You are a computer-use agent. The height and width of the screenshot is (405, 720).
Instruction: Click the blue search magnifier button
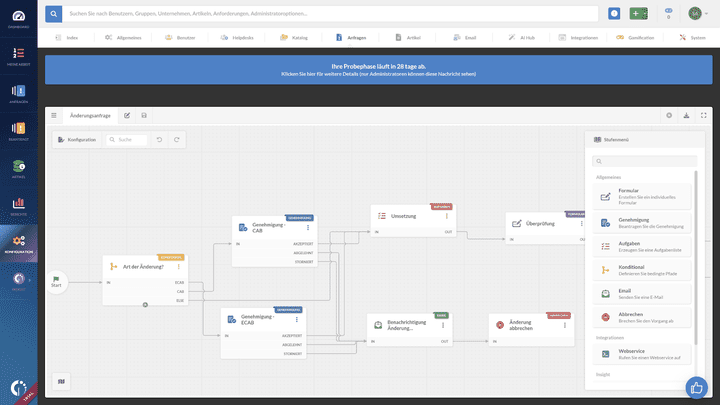click(x=54, y=14)
